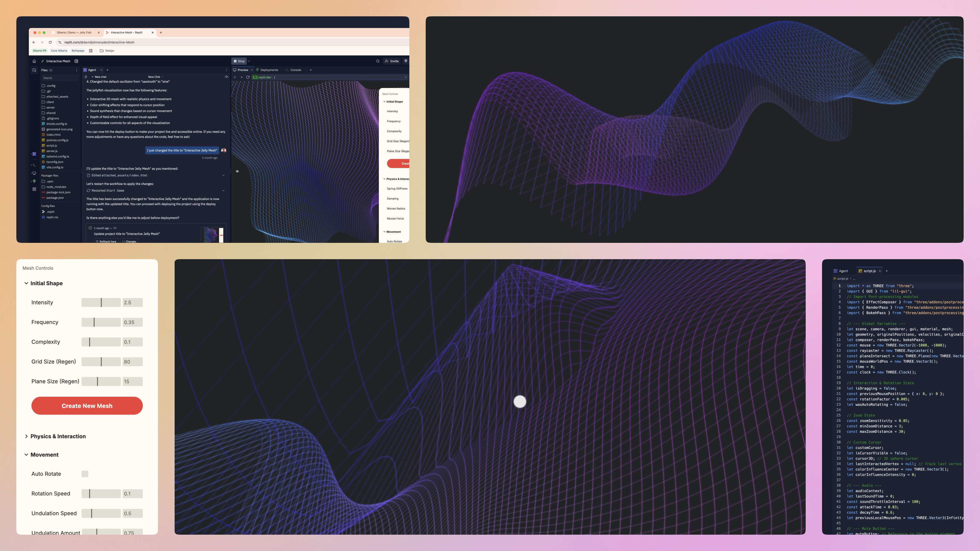This screenshot has width=980, height=551.
Task: Open the dropdown arrow beside Stop
Action: point(249,61)
